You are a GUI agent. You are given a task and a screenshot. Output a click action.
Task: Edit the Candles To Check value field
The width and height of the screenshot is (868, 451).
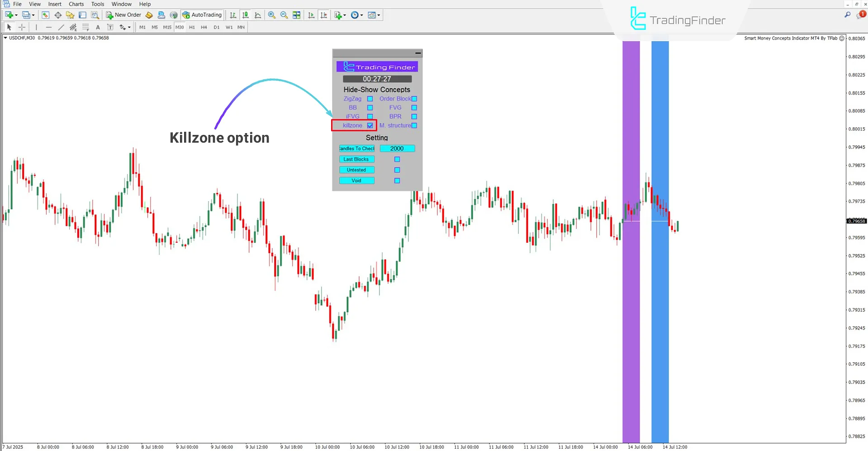pos(397,148)
